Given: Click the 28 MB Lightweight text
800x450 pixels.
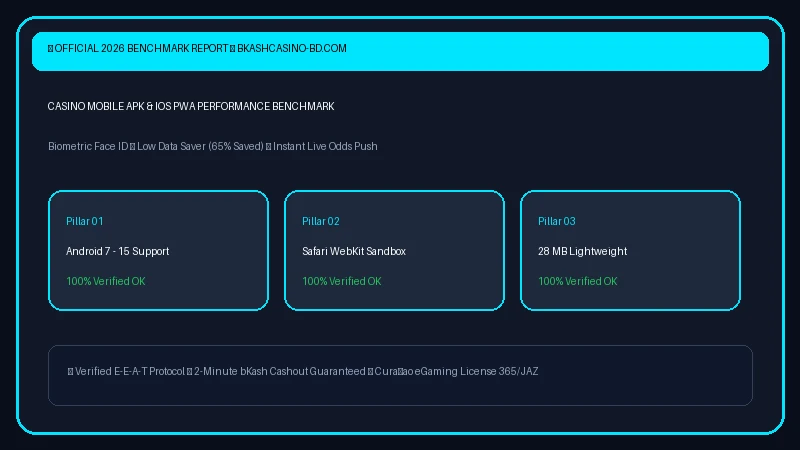Looking at the screenshot, I should [582, 251].
